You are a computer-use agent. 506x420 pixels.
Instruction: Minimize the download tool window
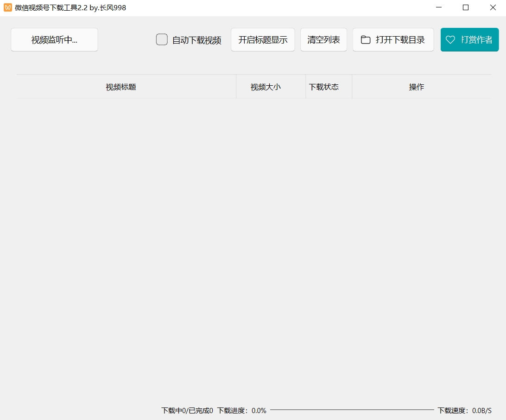pyautogui.click(x=439, y=7)
